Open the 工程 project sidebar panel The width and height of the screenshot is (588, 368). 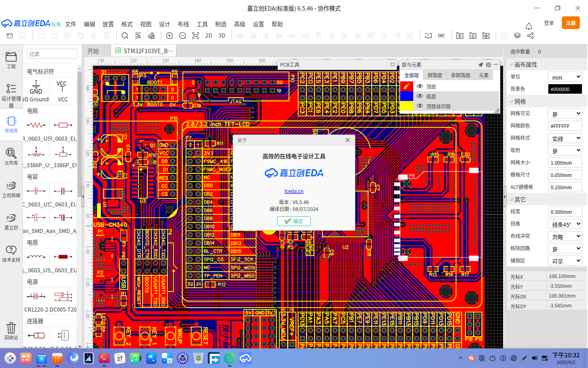point(11,60)
